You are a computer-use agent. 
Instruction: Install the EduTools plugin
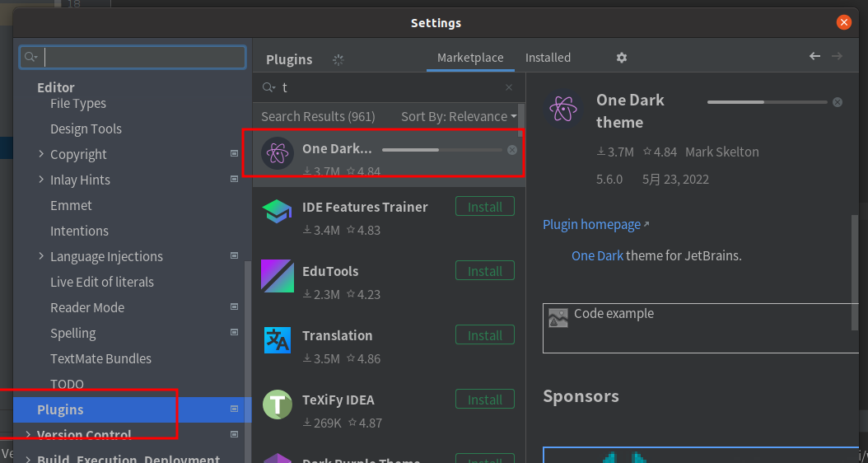[x=485, y=271]
